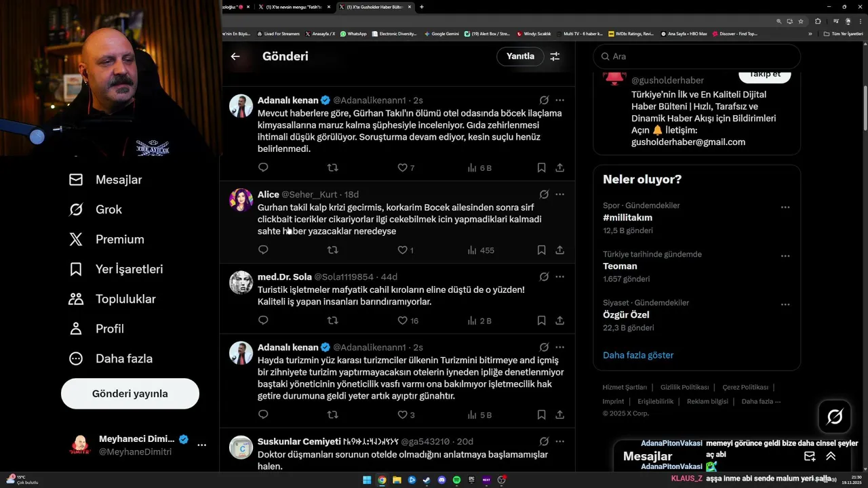Reply to med.Dr. Sola's post

coord(263,321)
